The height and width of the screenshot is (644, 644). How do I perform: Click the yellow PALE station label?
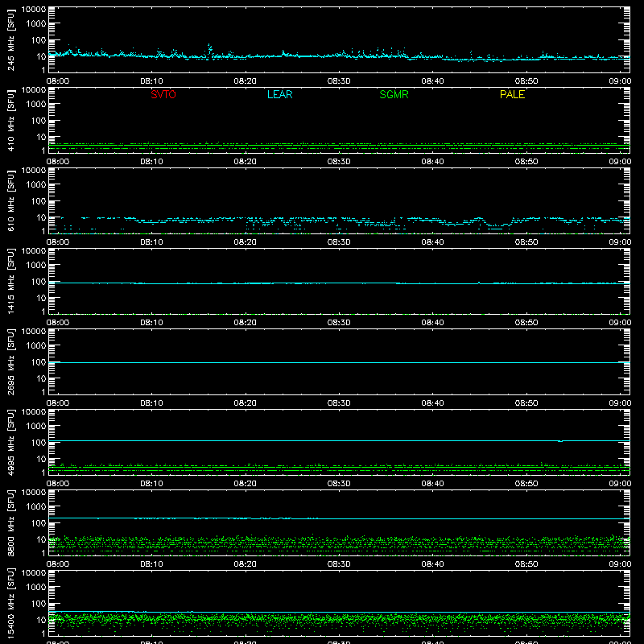click(x=512, y=94)
